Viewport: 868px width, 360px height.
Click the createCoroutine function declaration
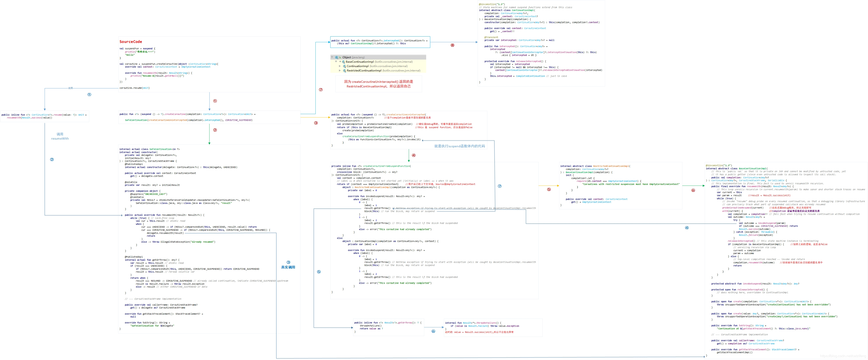(x=187, y=114)
